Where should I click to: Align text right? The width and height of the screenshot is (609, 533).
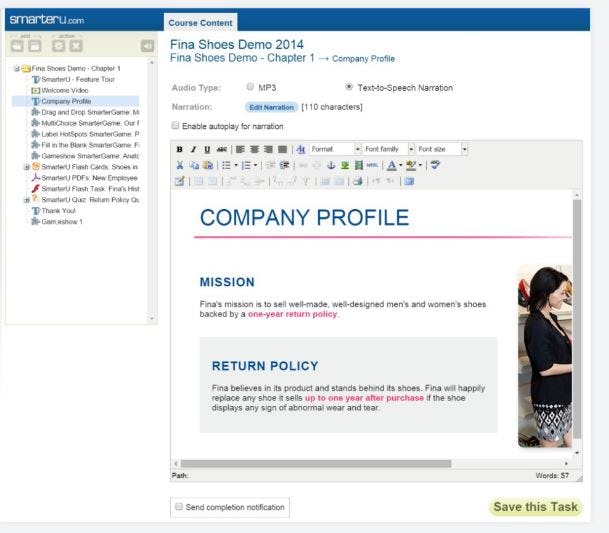(268, 149)
